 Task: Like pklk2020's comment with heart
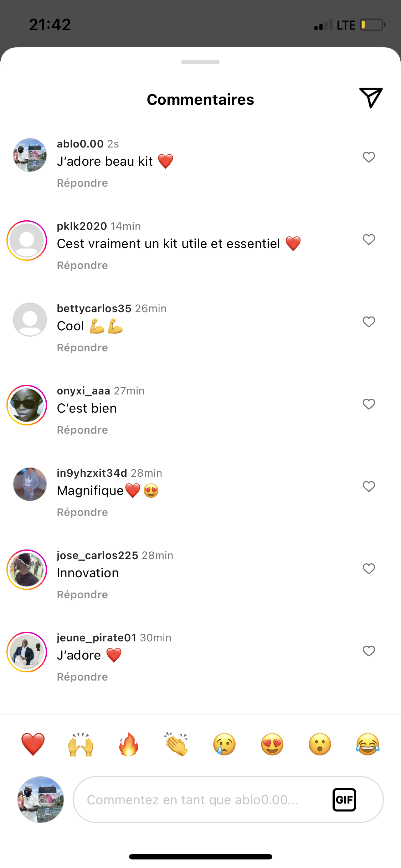(369, 239)
